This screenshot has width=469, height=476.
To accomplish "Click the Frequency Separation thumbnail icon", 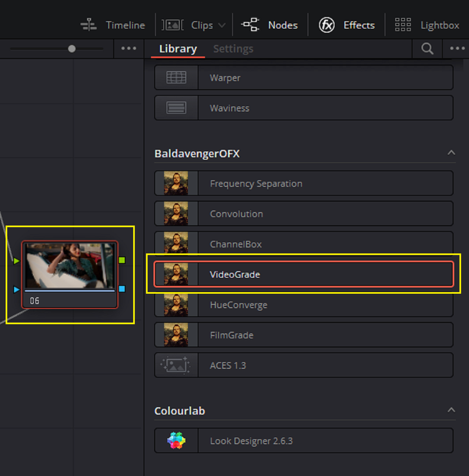I will coord(176,183).
